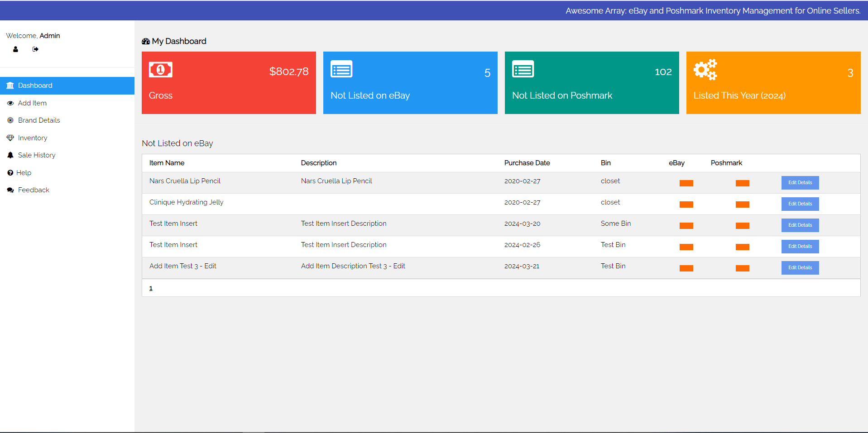Viewport: 868px width, 433px height.
Task: Click Poshmark orange swatch in Add Item Test 3 row
Action: pos(743,268)
